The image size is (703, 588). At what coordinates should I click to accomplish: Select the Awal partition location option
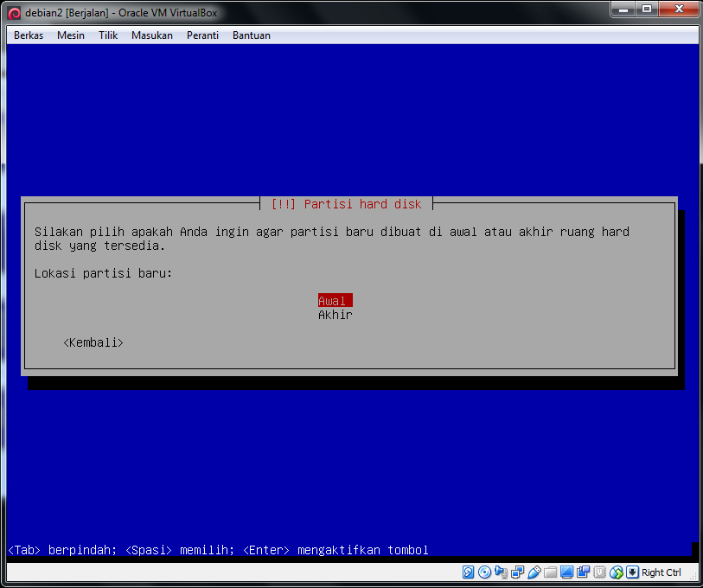(336, 301)
